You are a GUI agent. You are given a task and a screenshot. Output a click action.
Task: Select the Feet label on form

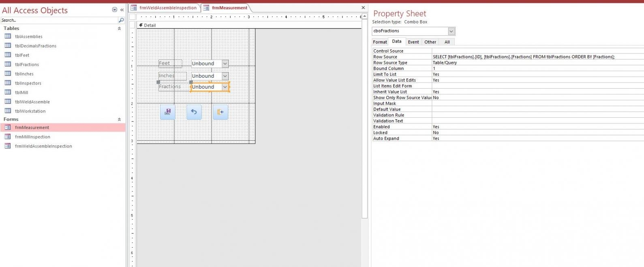point(170,64)
